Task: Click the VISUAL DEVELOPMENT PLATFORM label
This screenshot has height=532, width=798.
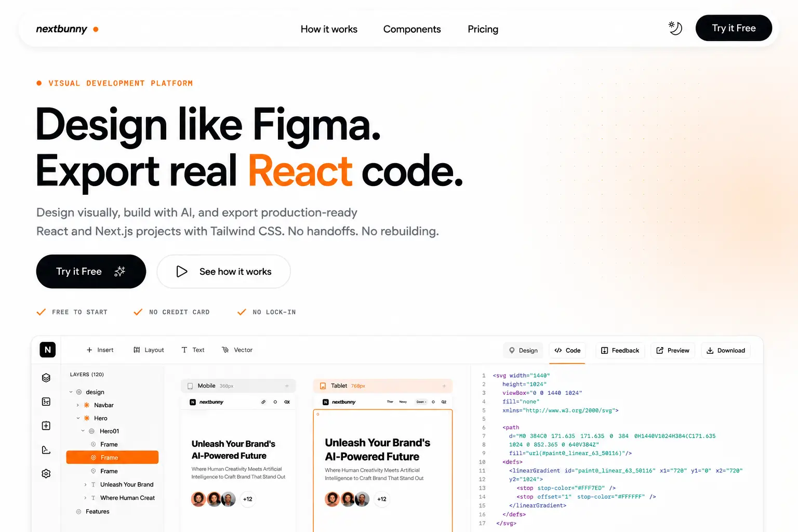Action: click(121, 83)
